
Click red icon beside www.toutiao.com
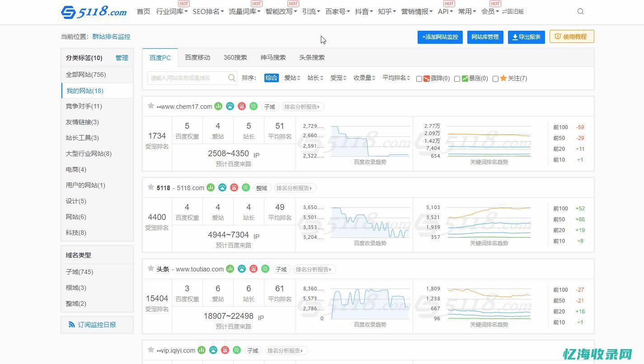coord(254,269)
